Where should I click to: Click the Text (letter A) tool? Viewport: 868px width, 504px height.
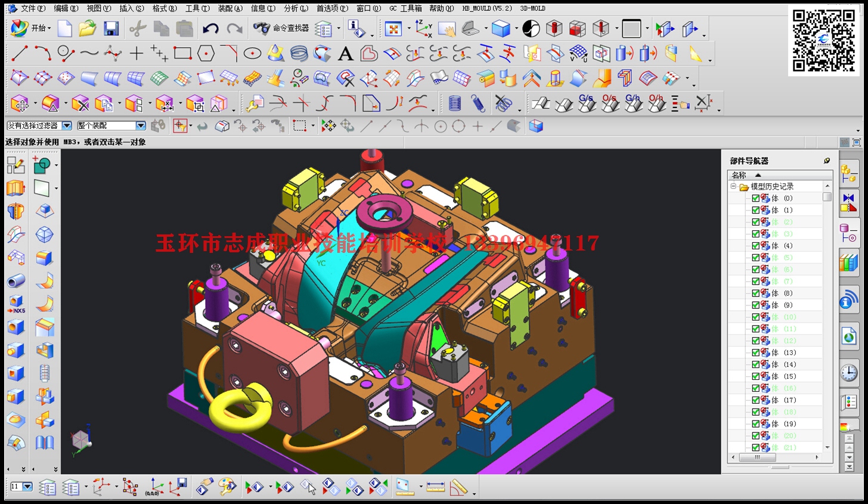pos(345,54)
